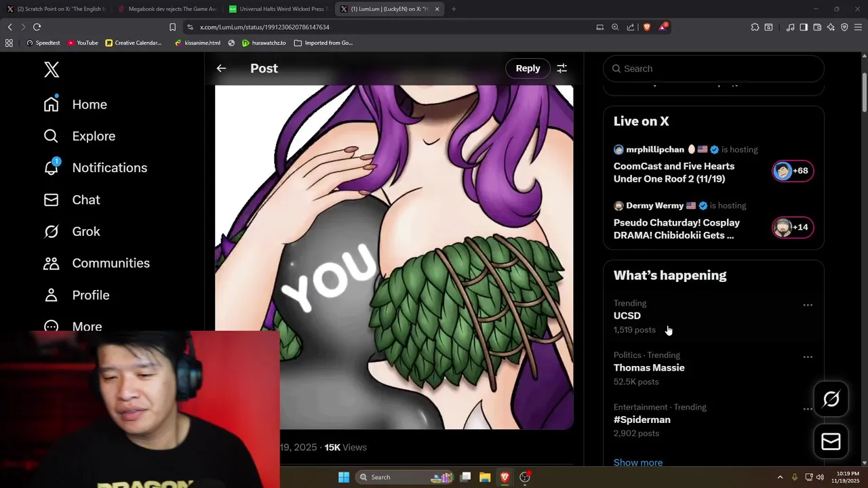This screenshot has width=868, height=488.
Task: Open Leo AI sparkle icon
Action: 831,27
